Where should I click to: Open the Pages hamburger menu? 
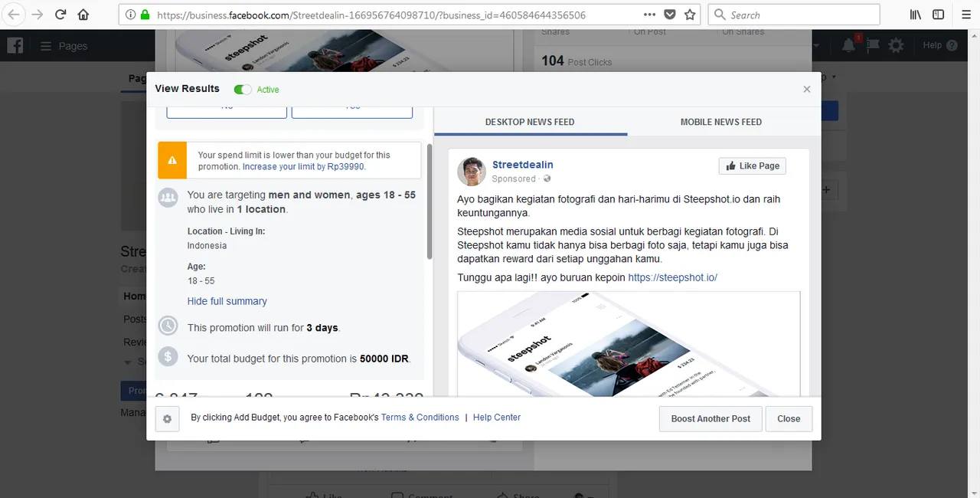click(x=46, y=46)
